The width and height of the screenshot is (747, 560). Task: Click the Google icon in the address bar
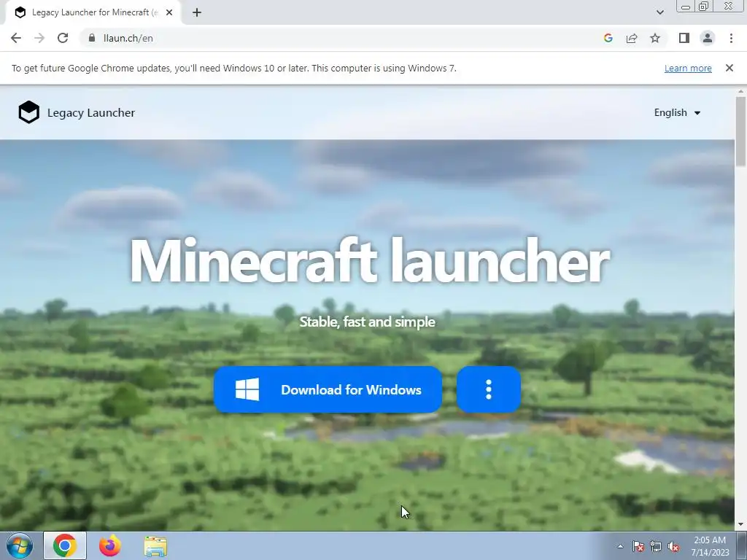pos(608,38)
